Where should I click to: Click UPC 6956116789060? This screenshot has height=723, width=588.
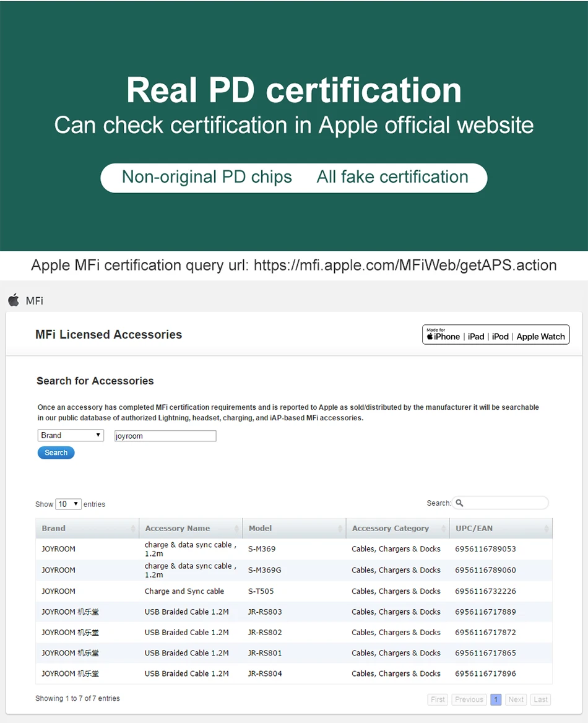485,570
